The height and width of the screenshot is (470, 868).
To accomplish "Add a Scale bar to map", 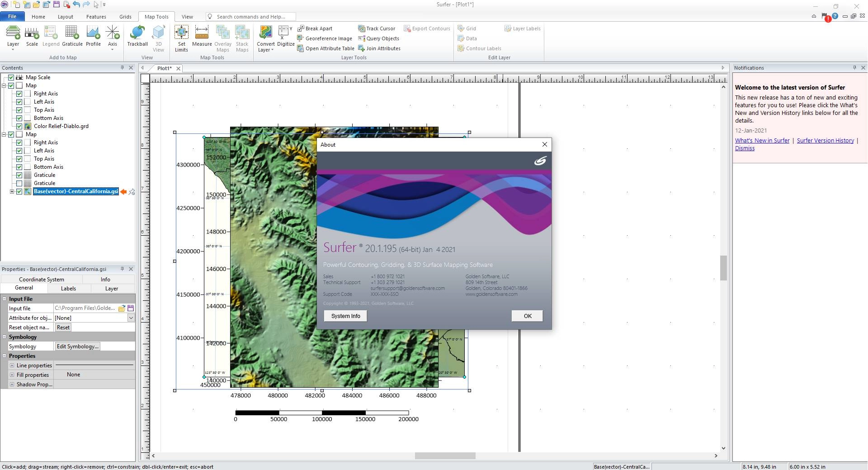I will [x=32, y=37].
